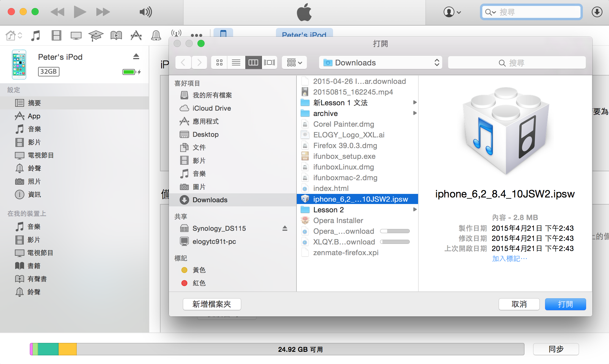Open the App Store icon in the toolbar
The height and width of the screenshot is (364, 609).
(136, 36)
